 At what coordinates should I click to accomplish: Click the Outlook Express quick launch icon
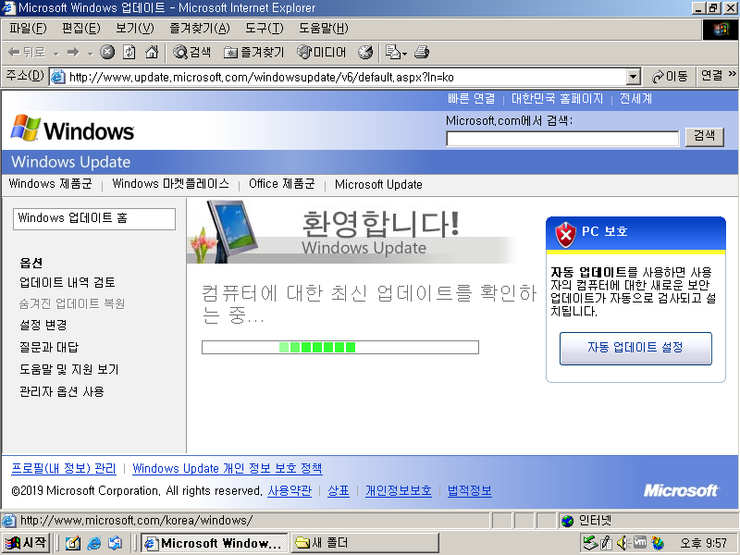[115, 543]
